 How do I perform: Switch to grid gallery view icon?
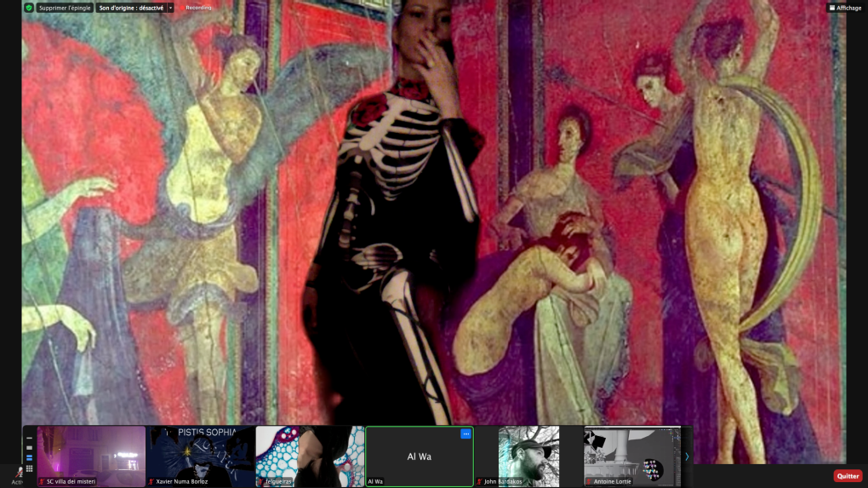29,468
